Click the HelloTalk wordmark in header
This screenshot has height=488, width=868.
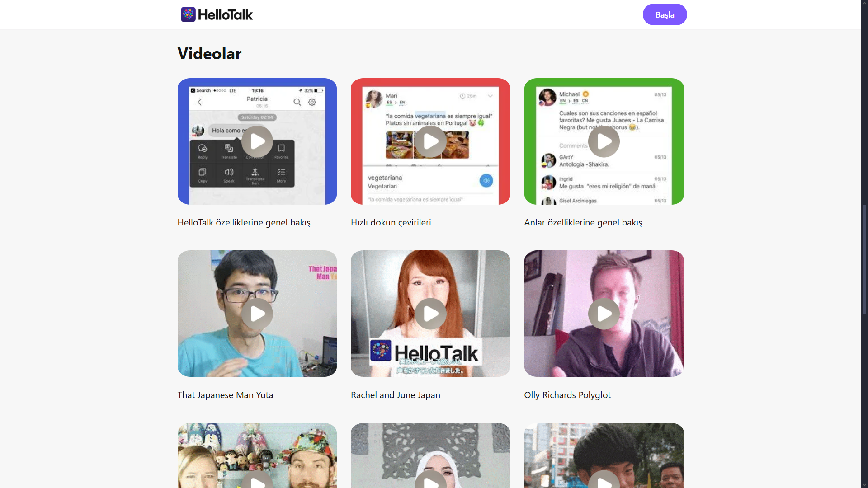225,15
